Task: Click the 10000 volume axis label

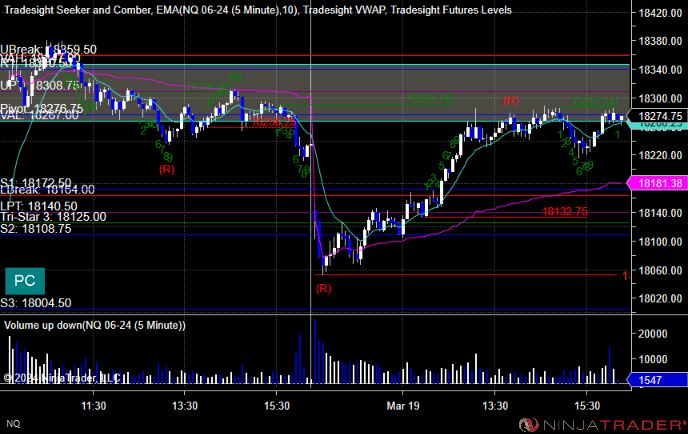Action: [x=652, y=359]
